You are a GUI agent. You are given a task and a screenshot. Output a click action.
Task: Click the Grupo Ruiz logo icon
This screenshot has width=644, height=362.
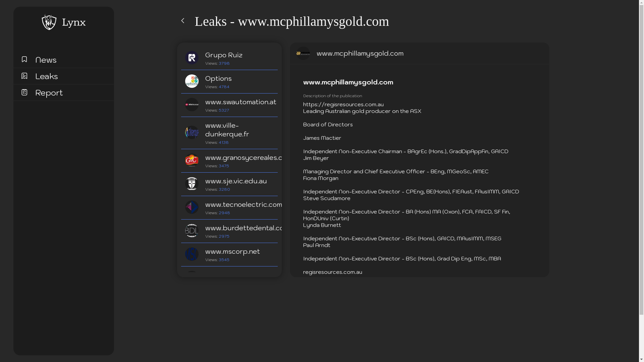click(192, 58)
